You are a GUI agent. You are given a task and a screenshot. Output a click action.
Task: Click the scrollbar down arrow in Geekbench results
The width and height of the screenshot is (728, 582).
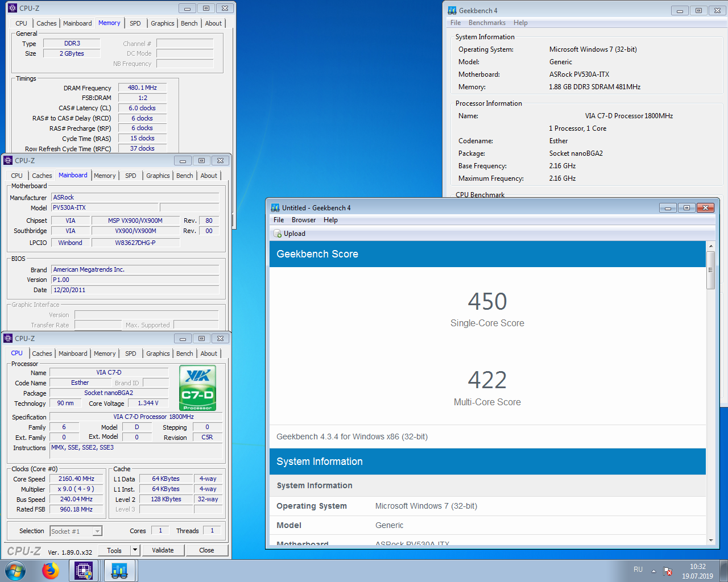pos(710,541)
